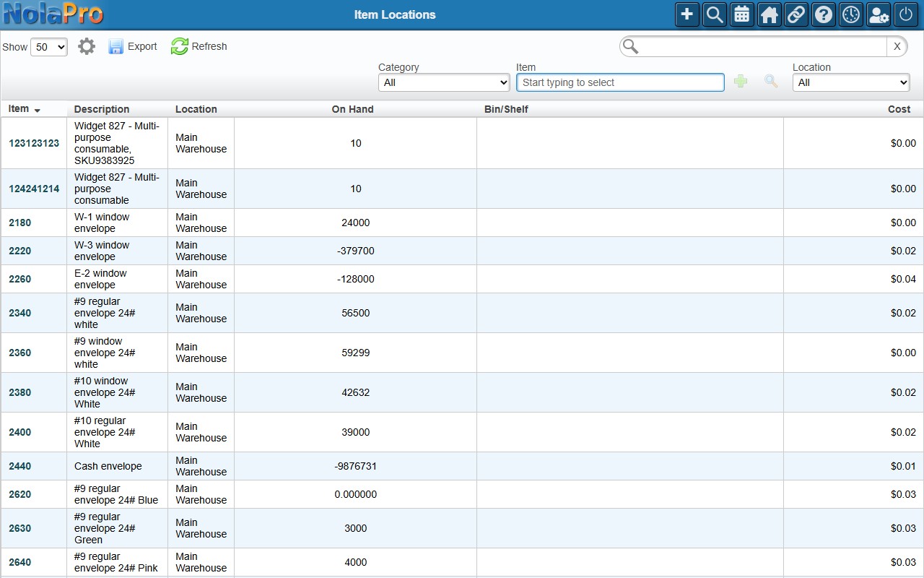
Task: Open item 2440 link
Action: pyautogui.click(x=20, y=466)
